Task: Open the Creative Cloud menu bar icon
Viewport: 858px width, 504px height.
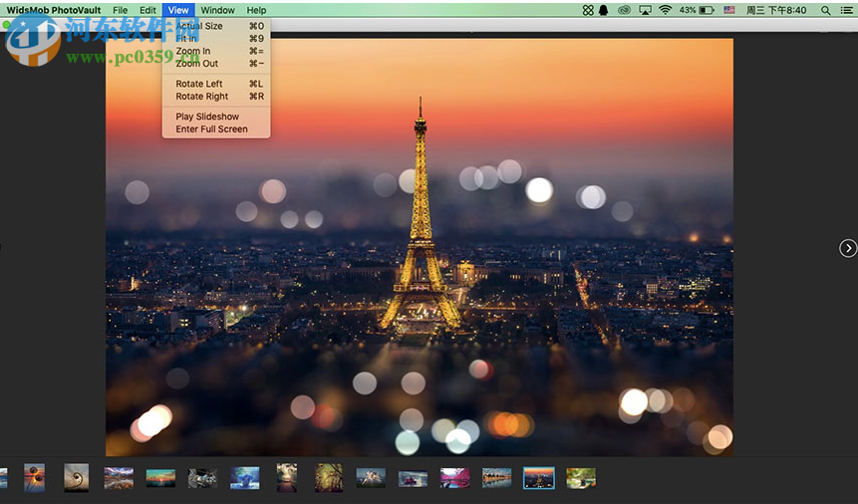Action: [x=625, y=10]
